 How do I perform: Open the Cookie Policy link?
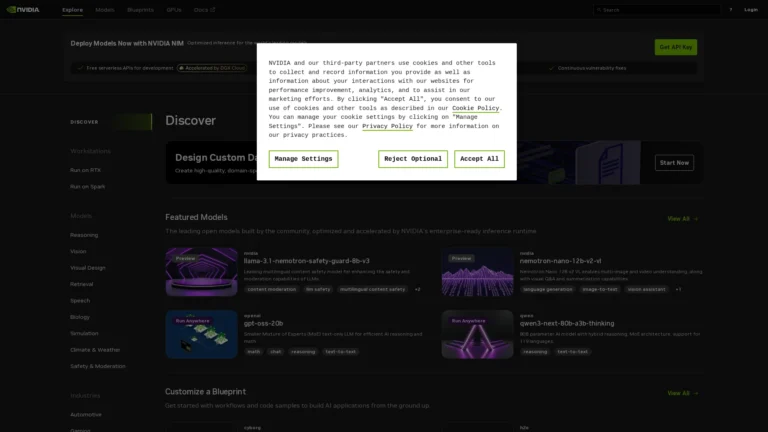tap(476, 108)
